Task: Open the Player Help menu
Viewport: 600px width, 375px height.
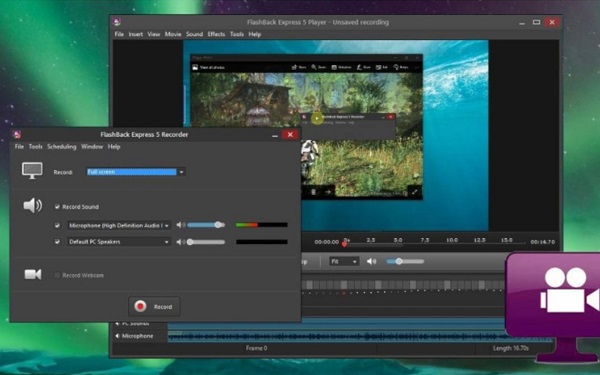Action: click(254, 34)
